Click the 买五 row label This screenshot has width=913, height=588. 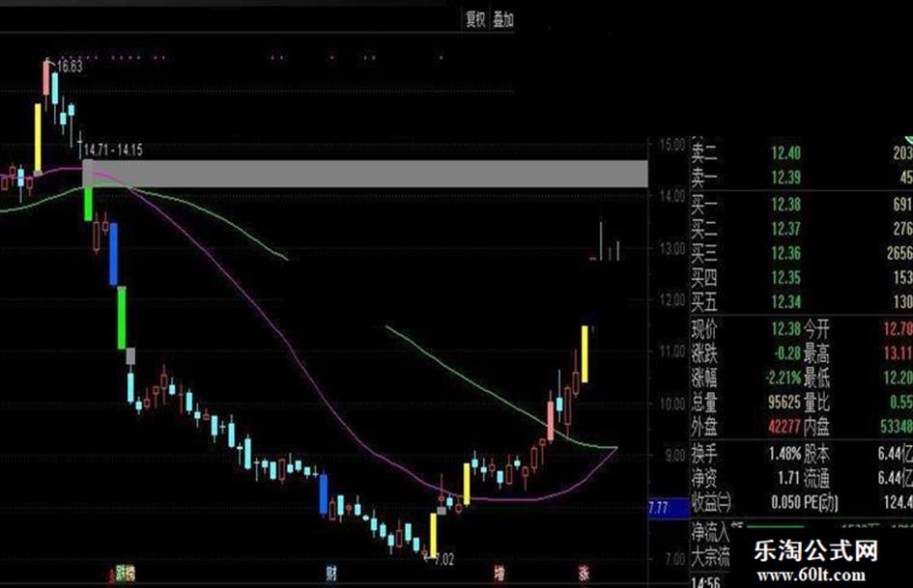click(704, 301)
